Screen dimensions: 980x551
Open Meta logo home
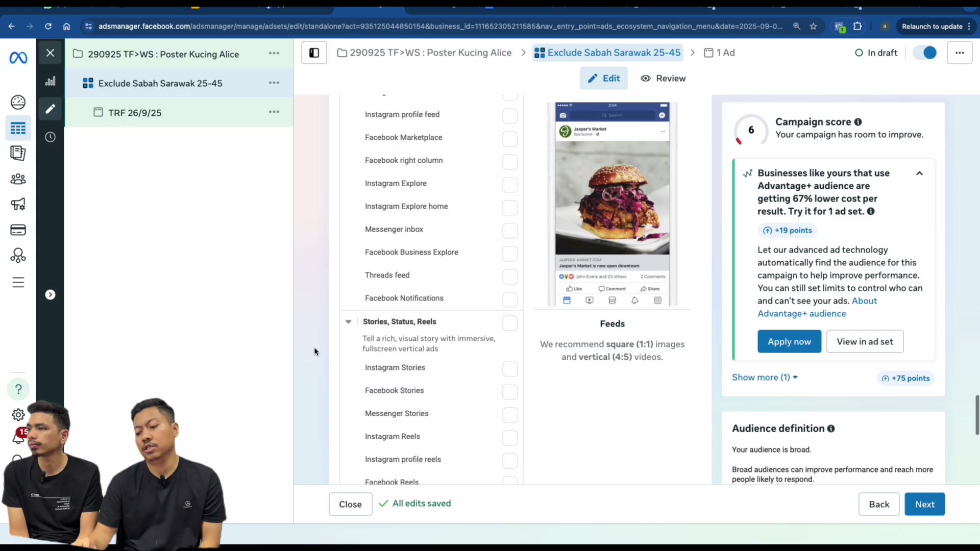tap(18, 58)
